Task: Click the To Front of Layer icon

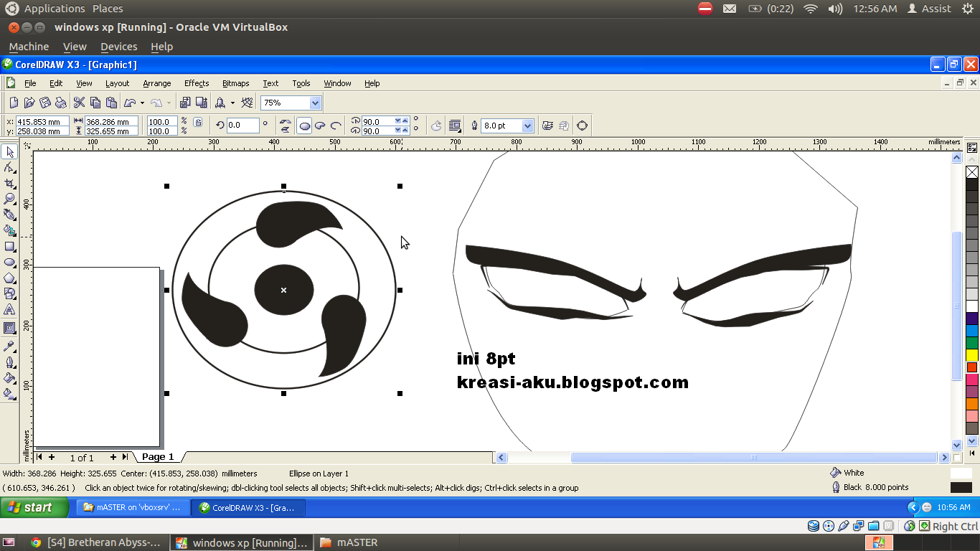Action: pos(547,126)
